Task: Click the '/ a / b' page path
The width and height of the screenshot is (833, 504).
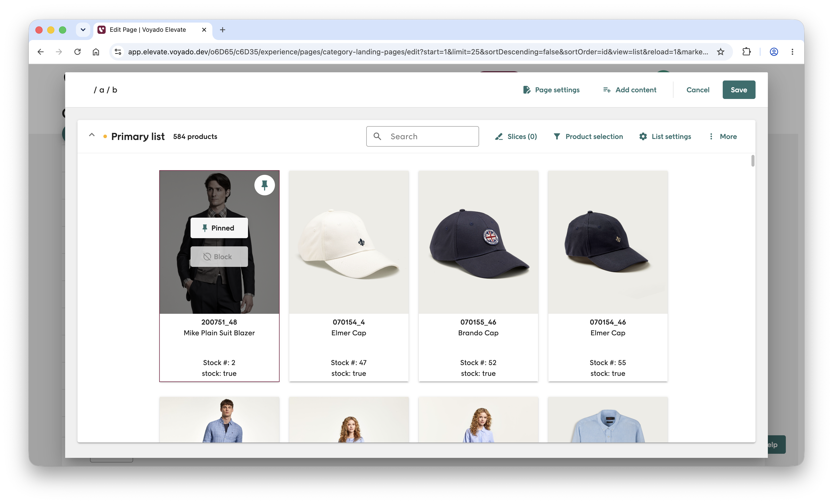Action: pos(105,89)
